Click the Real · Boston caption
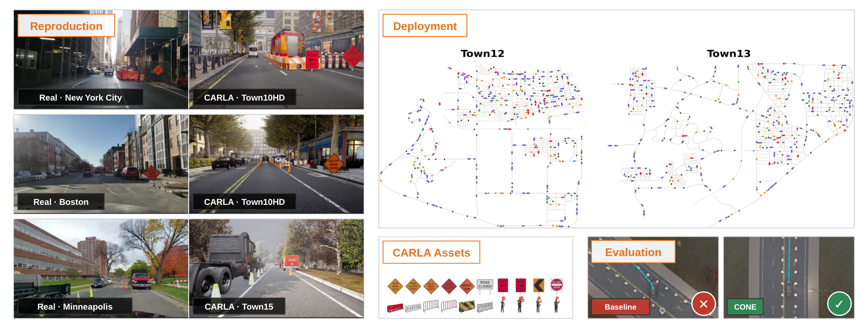This screenshot has height=335, width=868. click(61, 202)
